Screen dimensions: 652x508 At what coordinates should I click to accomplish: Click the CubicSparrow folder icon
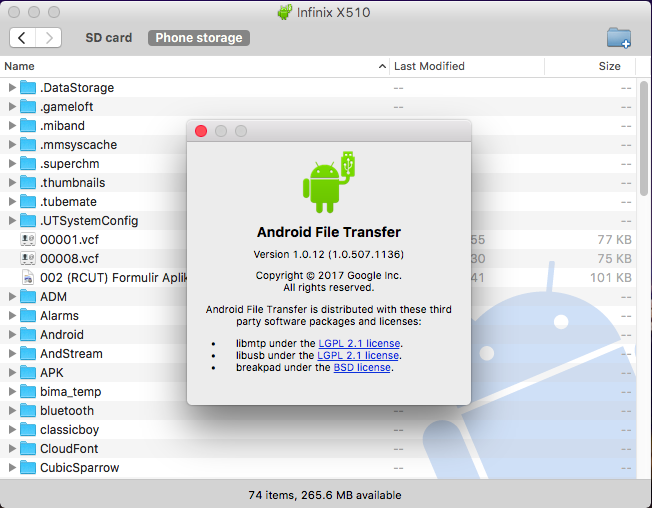pos(28,467)
